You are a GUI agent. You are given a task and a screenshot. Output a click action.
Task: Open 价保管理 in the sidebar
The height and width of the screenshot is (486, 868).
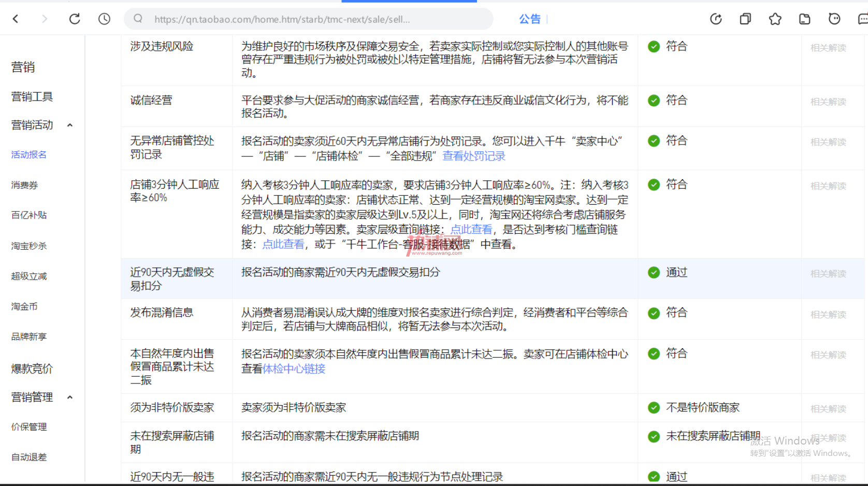29,427
